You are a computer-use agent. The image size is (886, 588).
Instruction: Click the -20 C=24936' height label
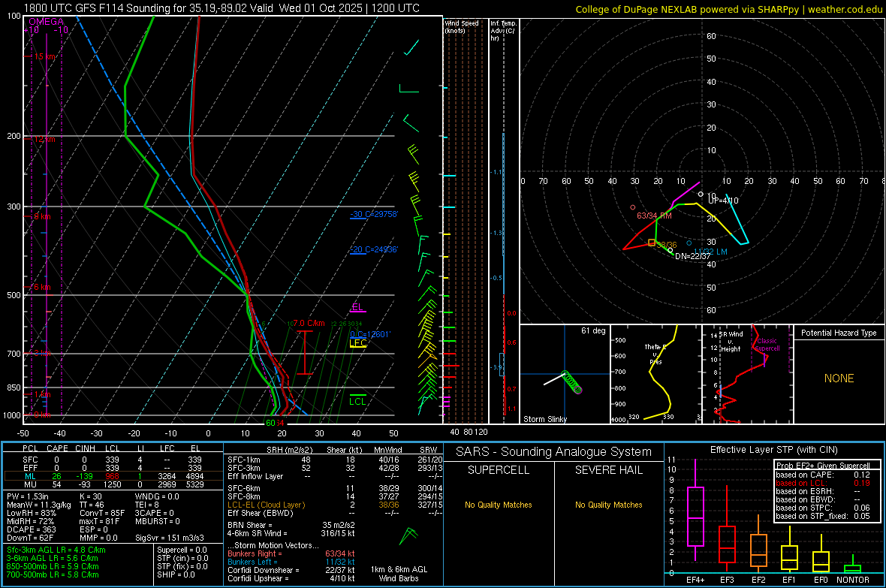(x=374, y=249)
